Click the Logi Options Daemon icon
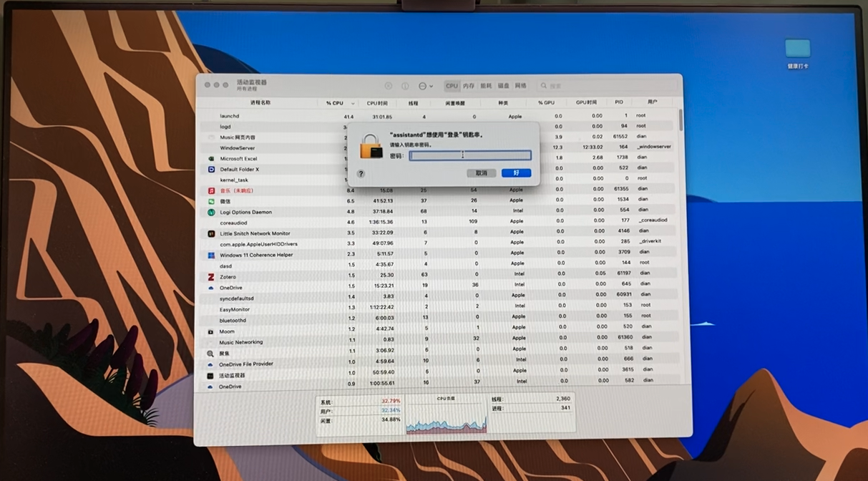868x481 pixels. pos(211,212)
